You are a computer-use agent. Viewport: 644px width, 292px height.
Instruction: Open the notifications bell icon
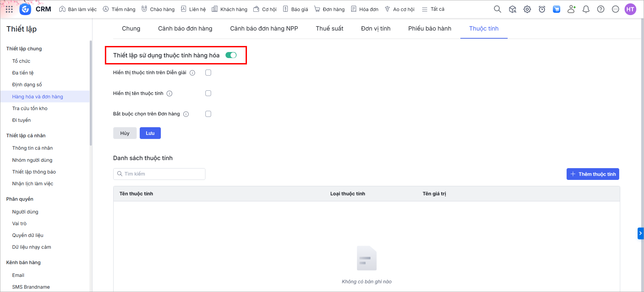point(586,9)
